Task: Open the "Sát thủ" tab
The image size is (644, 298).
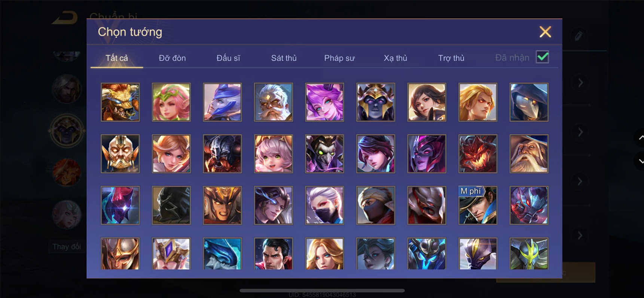Action: pos(284,58)
